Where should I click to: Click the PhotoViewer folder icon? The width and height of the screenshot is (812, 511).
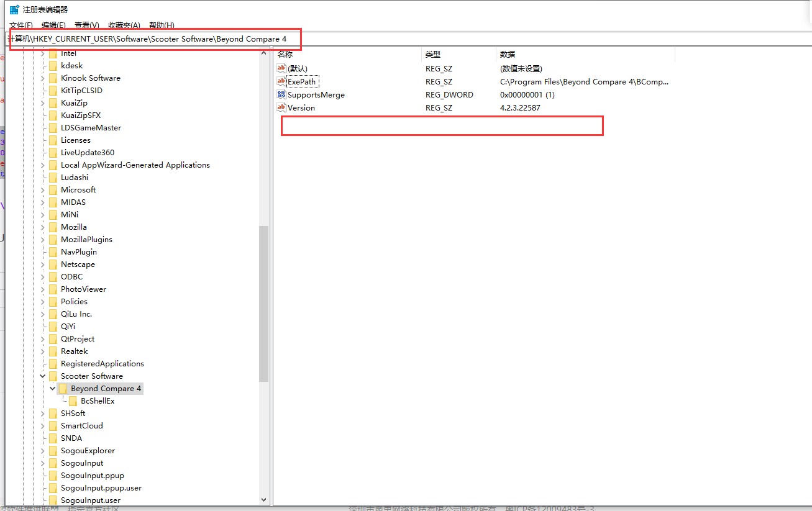pyautogui.click(x=53, y=289)
